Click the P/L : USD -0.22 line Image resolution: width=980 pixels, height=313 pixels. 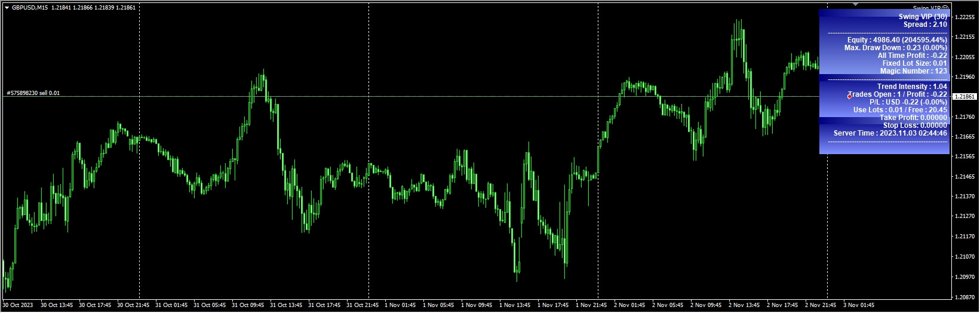tap(908, 102)
